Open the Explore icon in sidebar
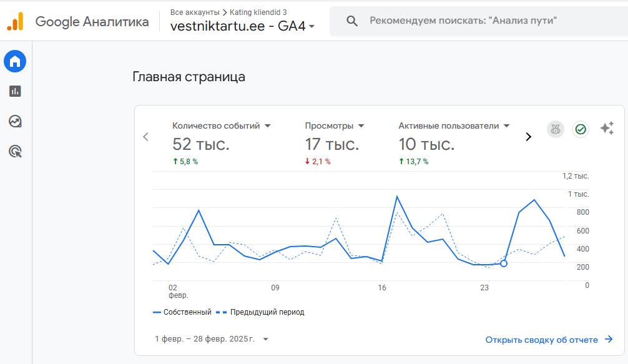Viewport: 628px width, 364px height. 15,121
